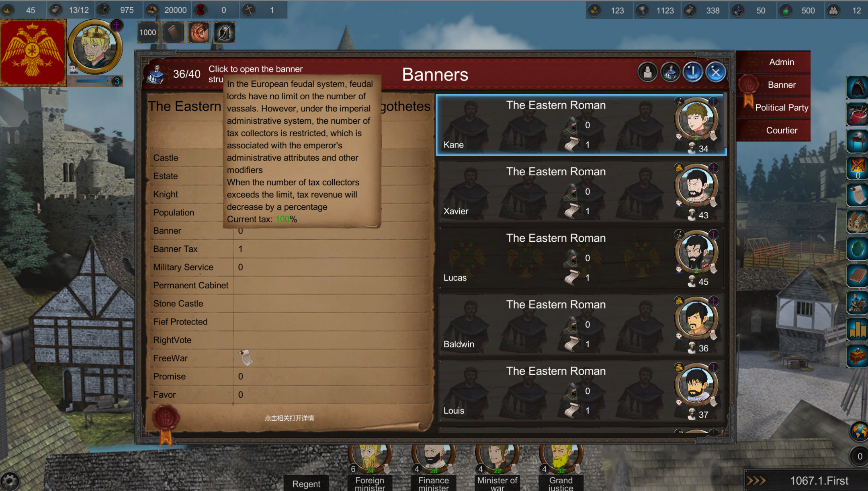Image resolution: width=868 pixels, height=491 pixels.
Task: Select Xavier's banner entry in the list
Action: (x=581, y=192)
